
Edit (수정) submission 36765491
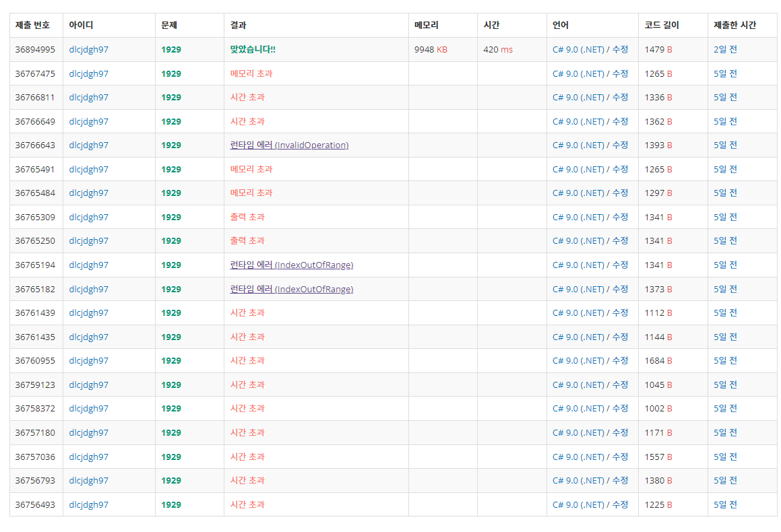[x=620, y=169]
